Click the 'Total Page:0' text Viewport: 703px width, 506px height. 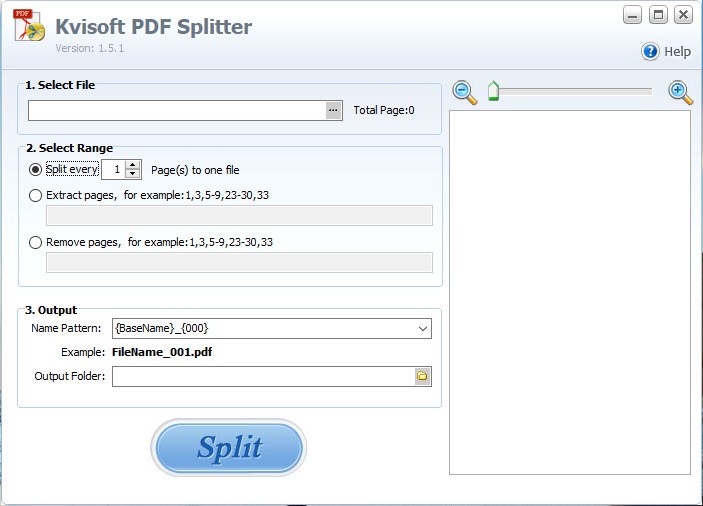[x=384, y=110]
